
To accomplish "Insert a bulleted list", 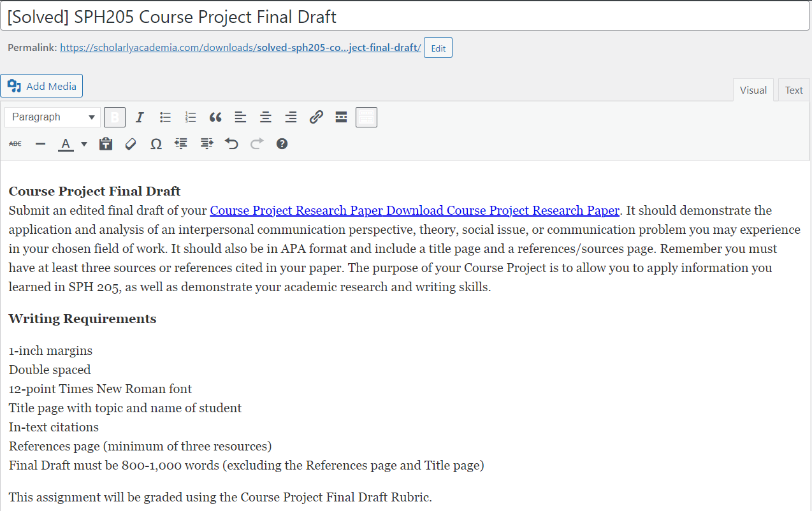I will (x=165, y=117).
